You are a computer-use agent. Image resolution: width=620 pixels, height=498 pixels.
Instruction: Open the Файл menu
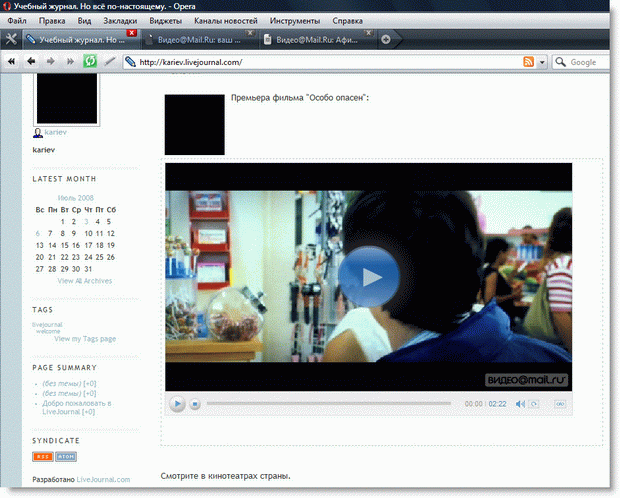(17, 21)
